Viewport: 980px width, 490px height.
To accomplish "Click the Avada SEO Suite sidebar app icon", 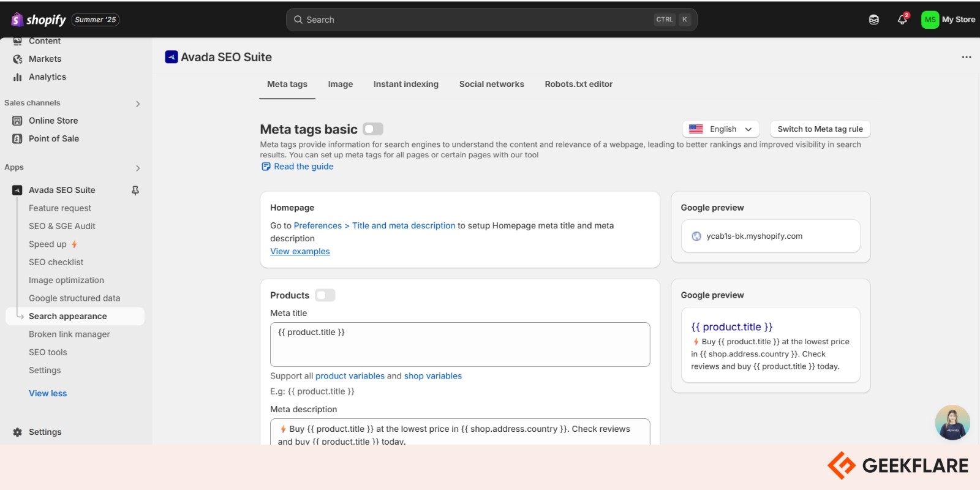I will 17,190.
